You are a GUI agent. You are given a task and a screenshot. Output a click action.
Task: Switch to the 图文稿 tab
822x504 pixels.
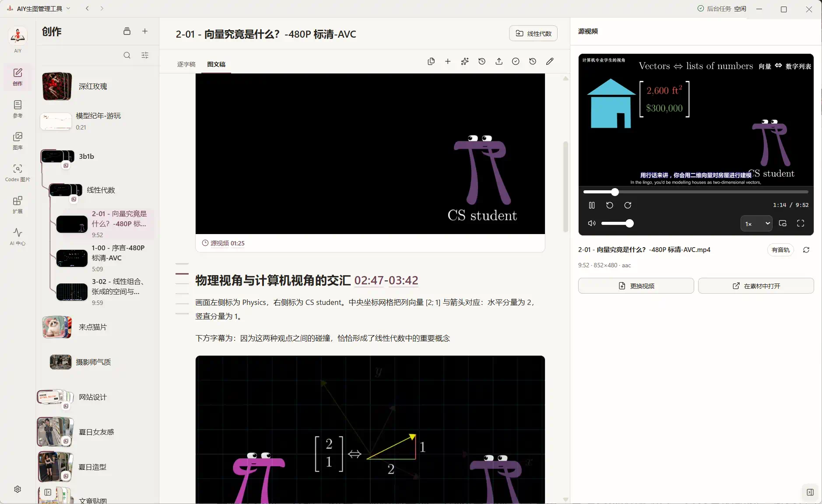click(216, 64)
